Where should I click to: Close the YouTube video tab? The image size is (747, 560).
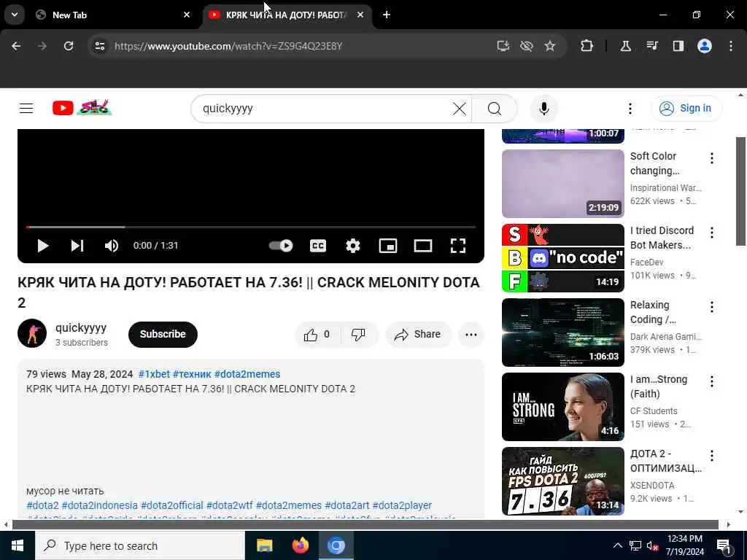click(360, 15)
